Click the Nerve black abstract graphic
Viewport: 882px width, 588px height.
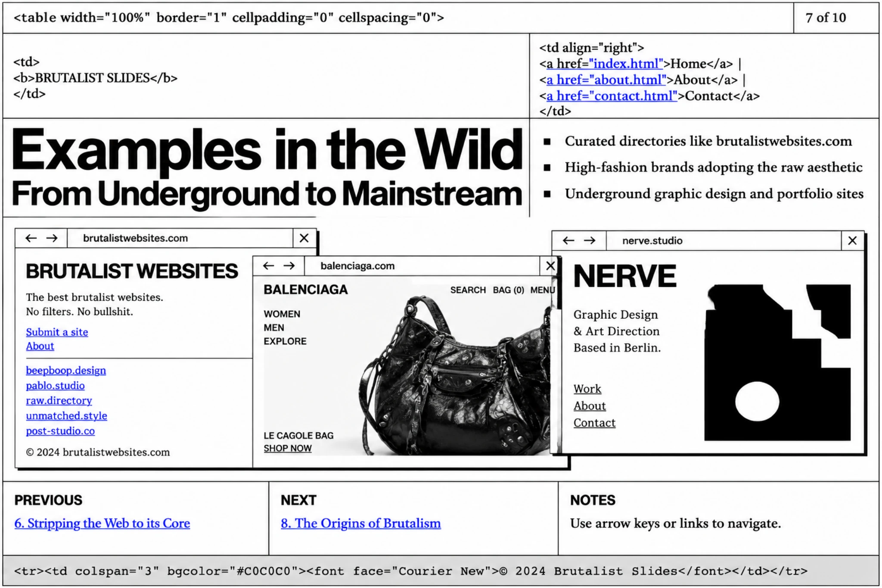click(x=778, y=362)
